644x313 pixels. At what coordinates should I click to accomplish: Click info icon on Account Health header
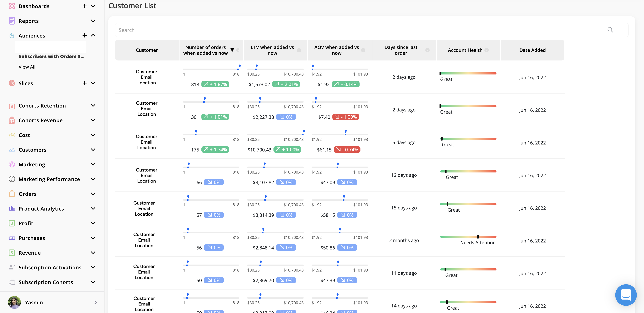tap(486, 50)
